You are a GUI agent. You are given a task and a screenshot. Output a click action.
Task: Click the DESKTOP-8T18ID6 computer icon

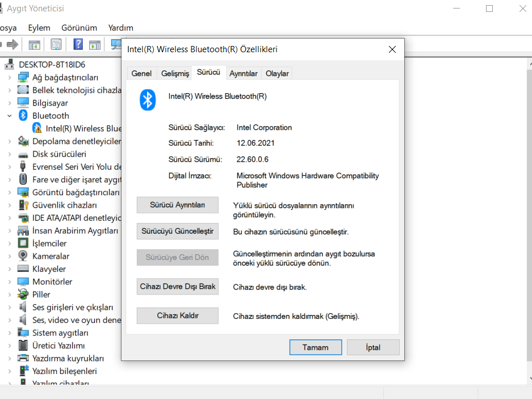coord(10,64)
